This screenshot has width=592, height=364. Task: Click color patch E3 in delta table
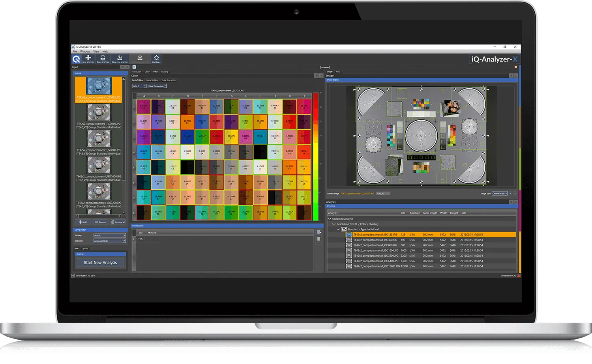202,136
